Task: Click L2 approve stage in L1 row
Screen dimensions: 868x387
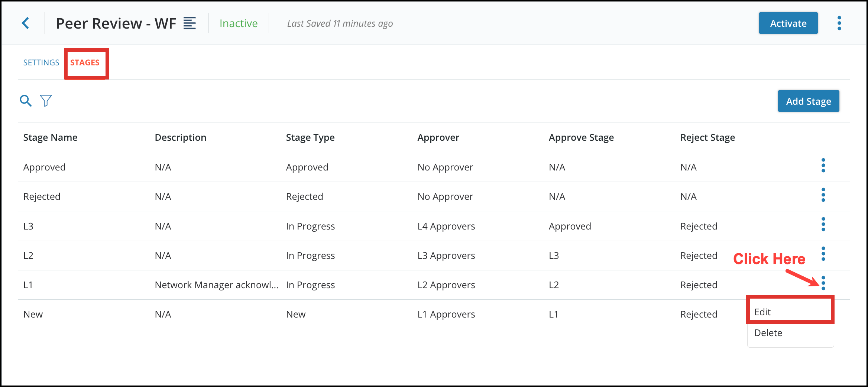Action: click(554, 285)
